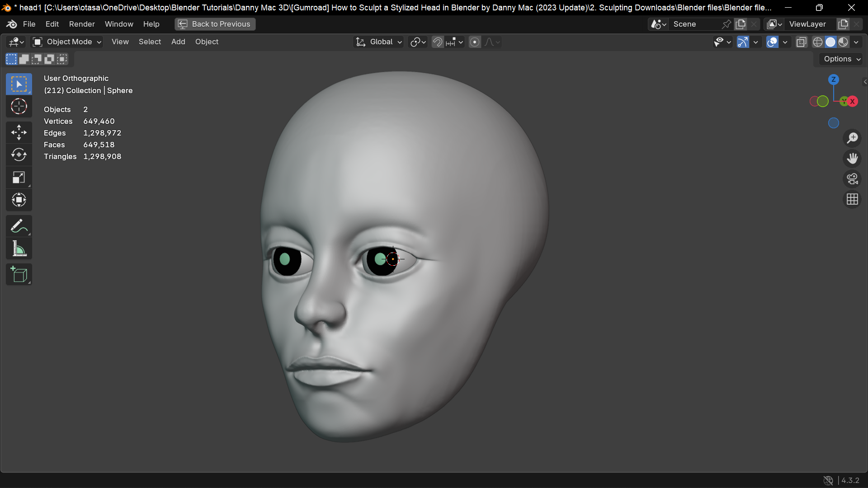Toggle Show Overlays button
The height and width of the screenshot is (488, 868).
tap(773, 42)
